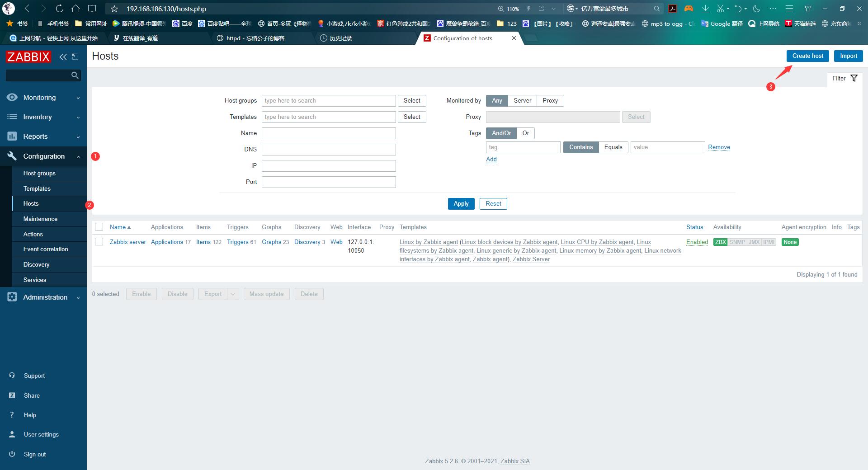Open the browser hamburger menu icon

click(789, 9)
